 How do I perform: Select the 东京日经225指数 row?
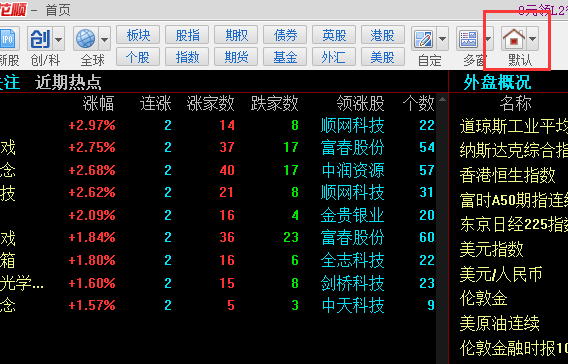(x=514, y=225)
